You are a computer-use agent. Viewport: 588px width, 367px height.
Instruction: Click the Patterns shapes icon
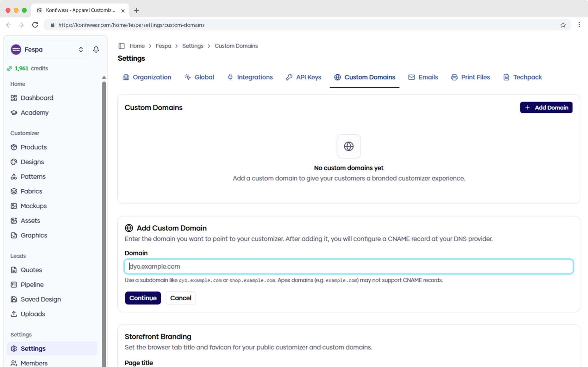(x=14, y=177)
